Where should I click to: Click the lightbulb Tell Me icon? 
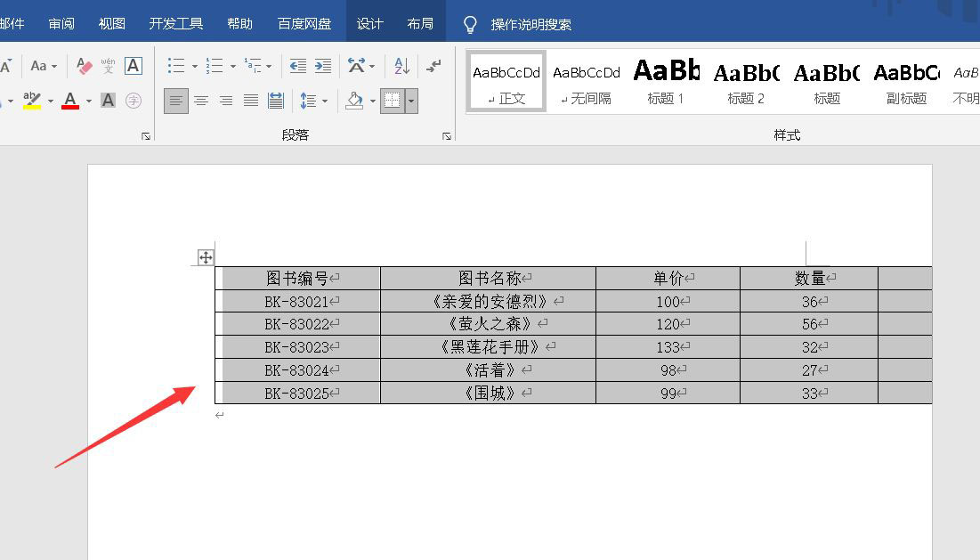(470, 24)
